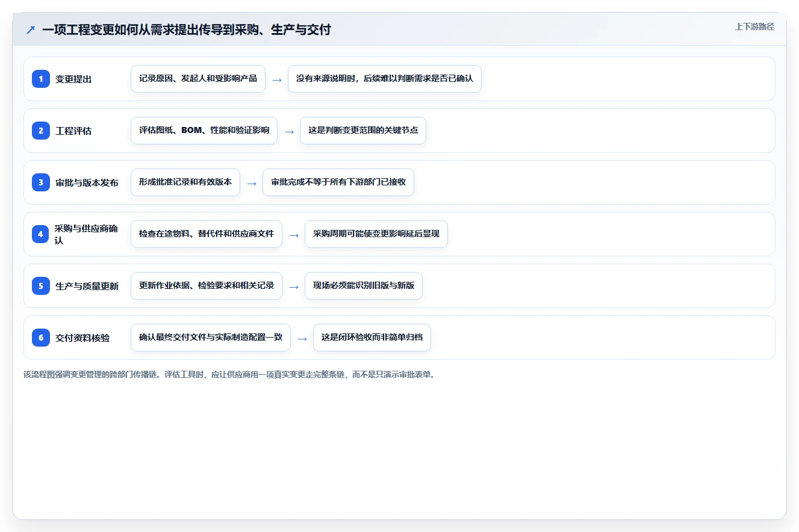Screen dimensions: 799x532
Task: Click the 采购与供应商确认 step label
Action: pyautogui.click(x=86, y=234)
